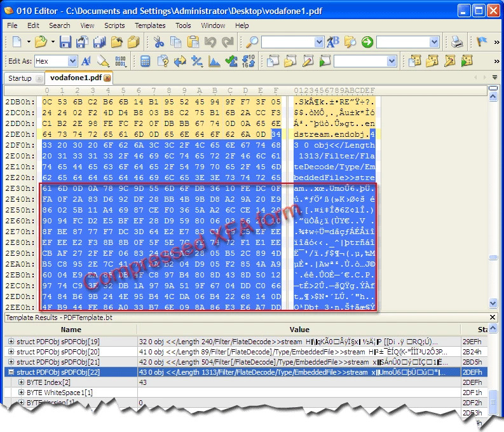
Task: Close the vodafone1.pdf tab
Action: point(108,78)
